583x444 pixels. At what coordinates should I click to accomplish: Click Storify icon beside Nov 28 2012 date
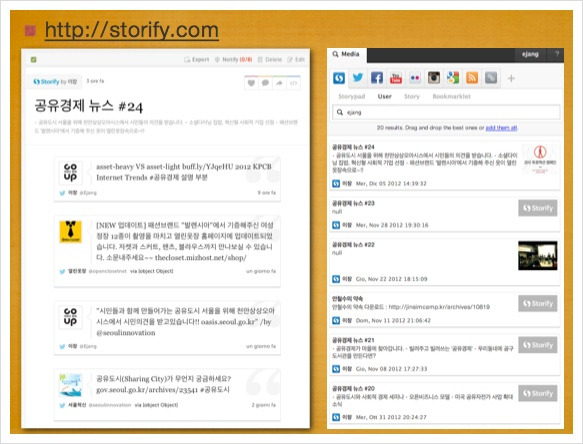(336, 225)
